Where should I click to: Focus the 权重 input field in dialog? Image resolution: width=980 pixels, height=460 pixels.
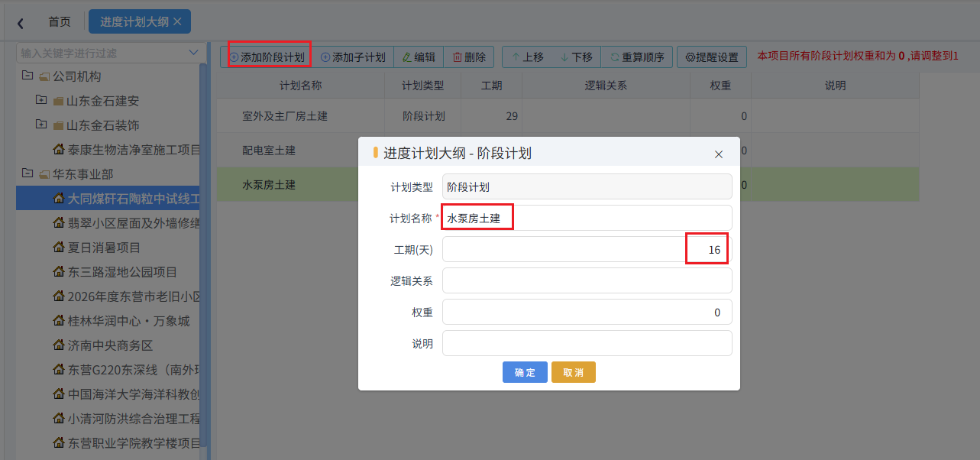pos(587,312)
